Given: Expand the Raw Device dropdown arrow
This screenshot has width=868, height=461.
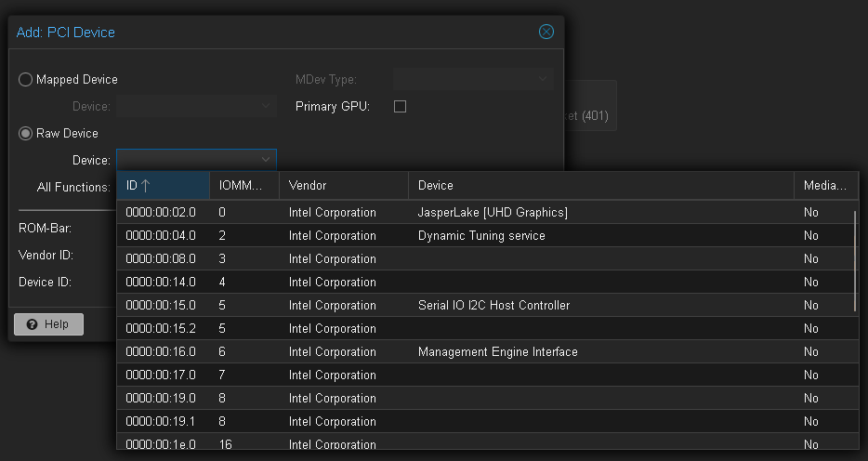Looking at the screenshot, I should tap(266, 160).
